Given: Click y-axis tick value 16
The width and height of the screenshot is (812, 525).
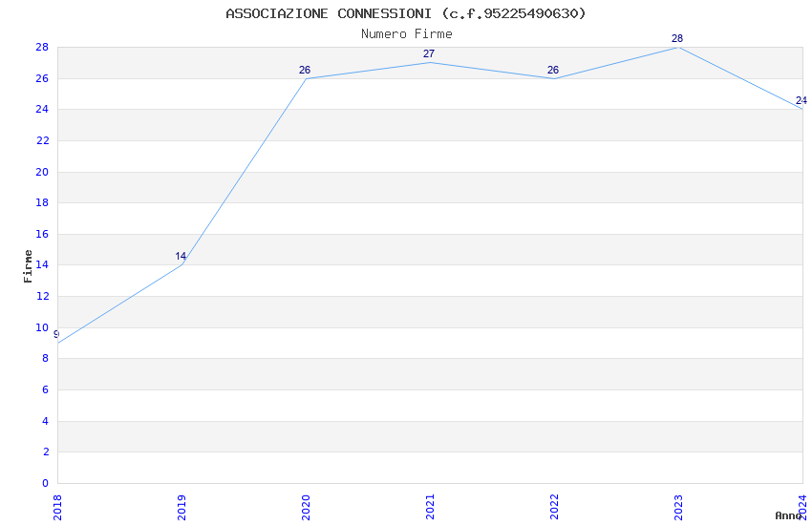Looking at the screenshot, I should pos(42,234).
